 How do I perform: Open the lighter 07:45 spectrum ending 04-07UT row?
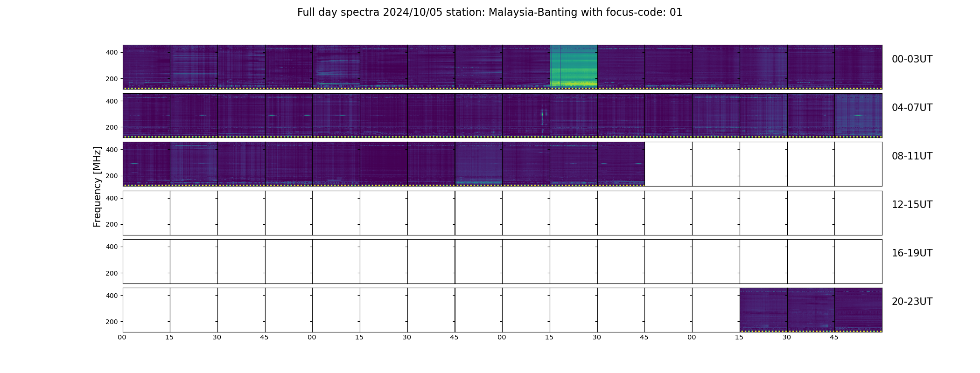pos(858,116)
